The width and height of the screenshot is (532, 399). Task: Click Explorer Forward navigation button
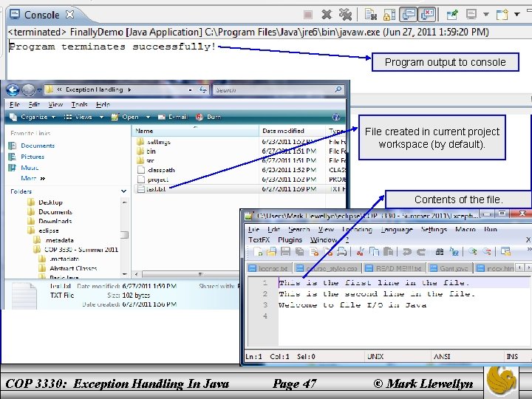coord(29,90)
